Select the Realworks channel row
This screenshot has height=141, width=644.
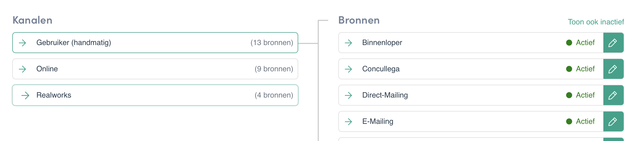coord(155,95)
